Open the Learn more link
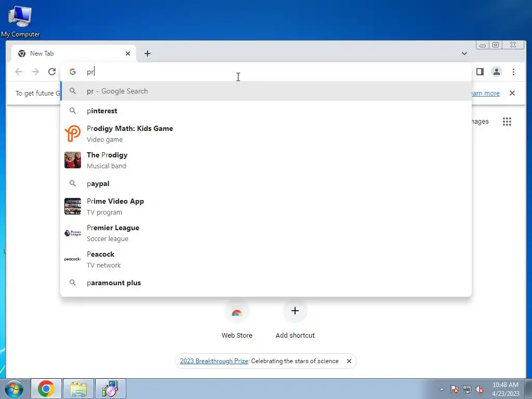 pyautogui.click(x=485, y=93)
